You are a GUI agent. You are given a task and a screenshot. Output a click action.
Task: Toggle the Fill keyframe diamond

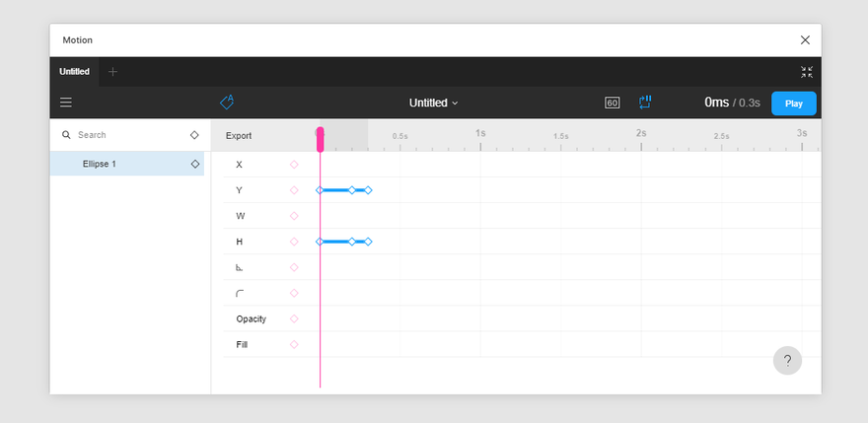(294, 344)
